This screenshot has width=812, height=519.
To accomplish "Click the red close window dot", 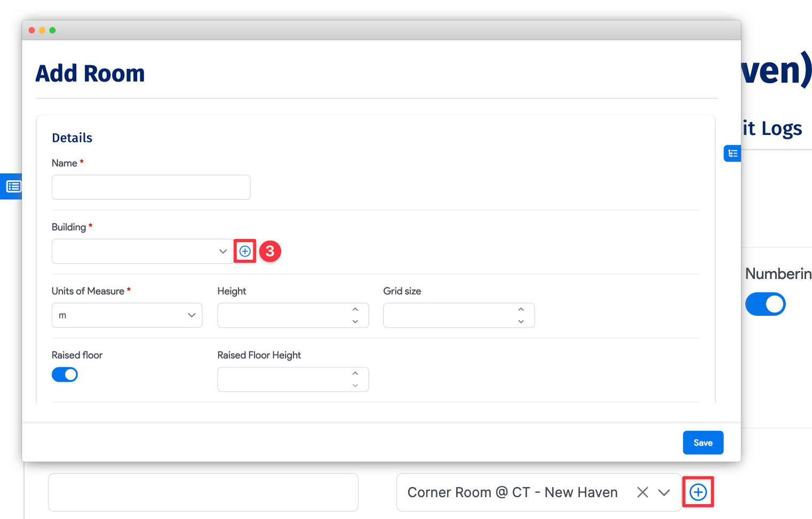I will pos(32,30).
